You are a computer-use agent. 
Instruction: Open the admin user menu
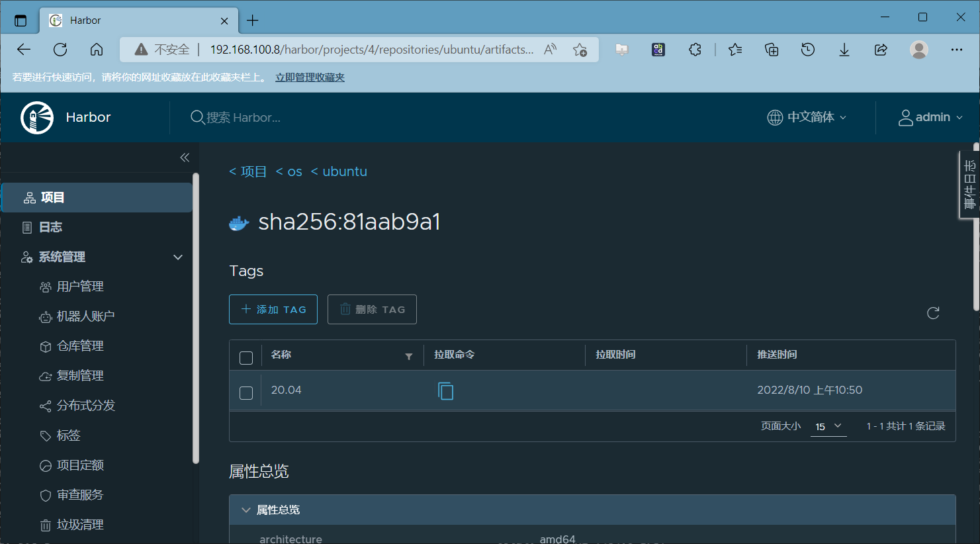click(930, 117)
